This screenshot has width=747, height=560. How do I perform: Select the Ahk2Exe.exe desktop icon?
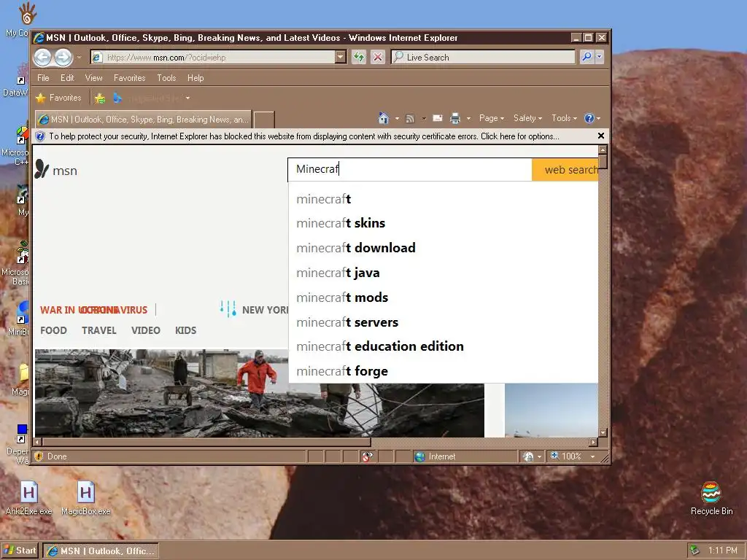pos(28,498)
